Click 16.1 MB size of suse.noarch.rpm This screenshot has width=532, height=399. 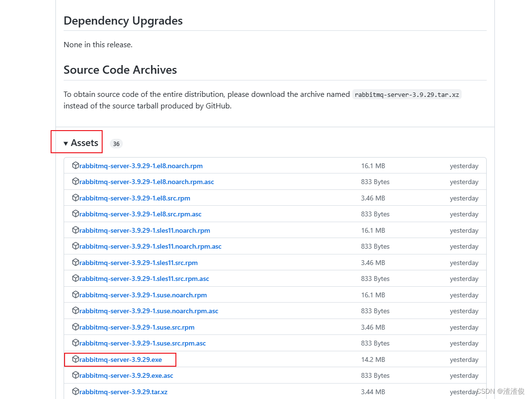click(373, 295)
